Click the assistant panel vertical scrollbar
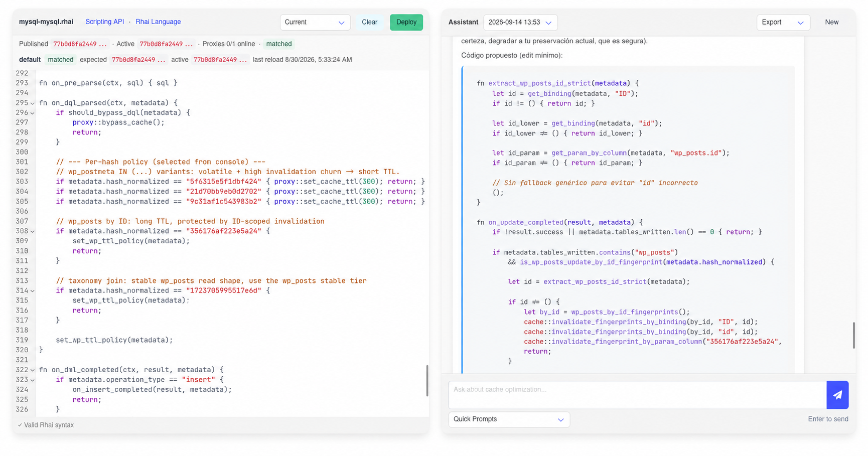 (853, 335)
